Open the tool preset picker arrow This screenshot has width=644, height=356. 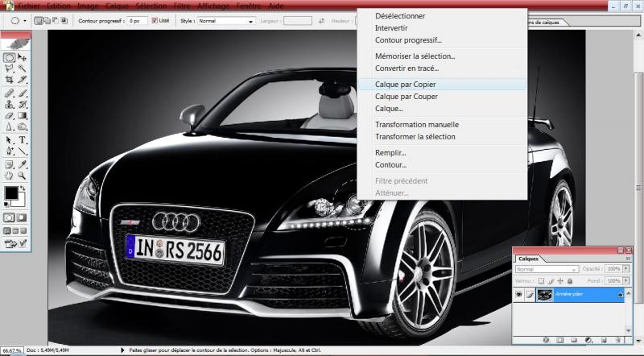(25, 21)
